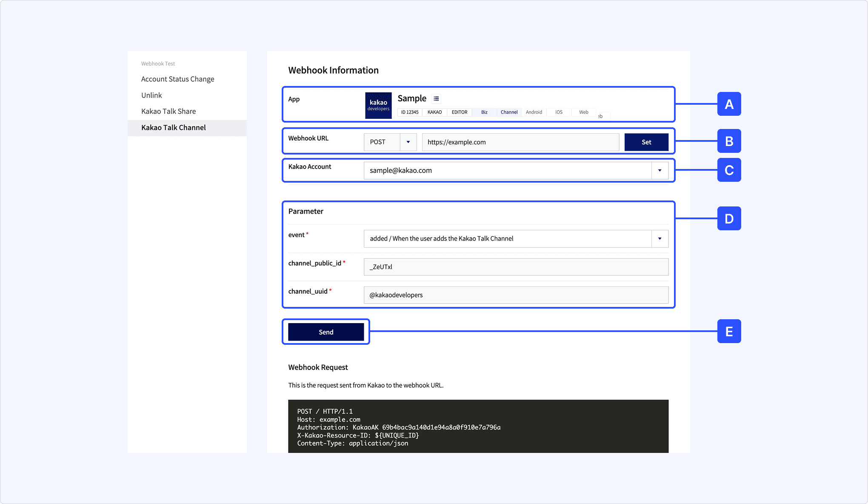
Task: Open the app list icon beside Sample
Action: (436, 99)
